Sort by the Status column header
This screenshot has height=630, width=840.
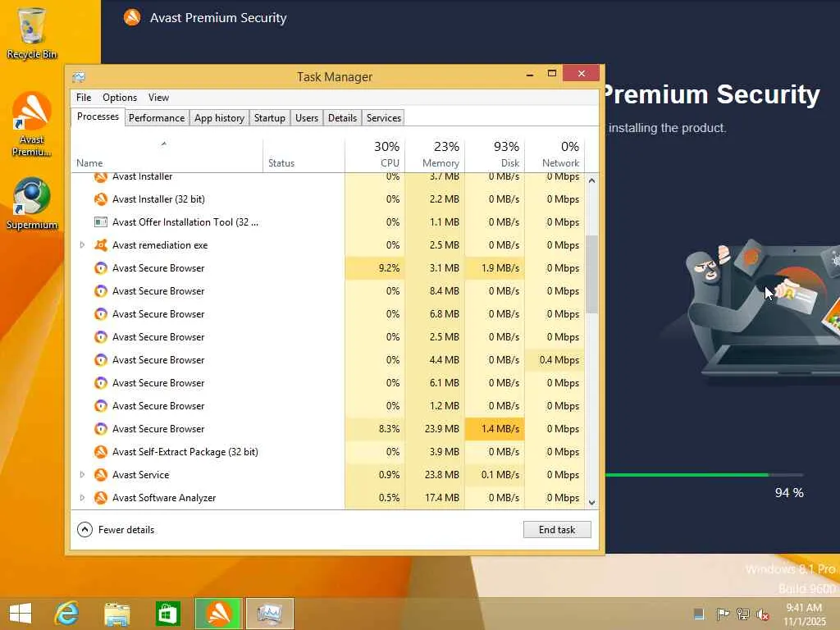[x=304, y=153]
